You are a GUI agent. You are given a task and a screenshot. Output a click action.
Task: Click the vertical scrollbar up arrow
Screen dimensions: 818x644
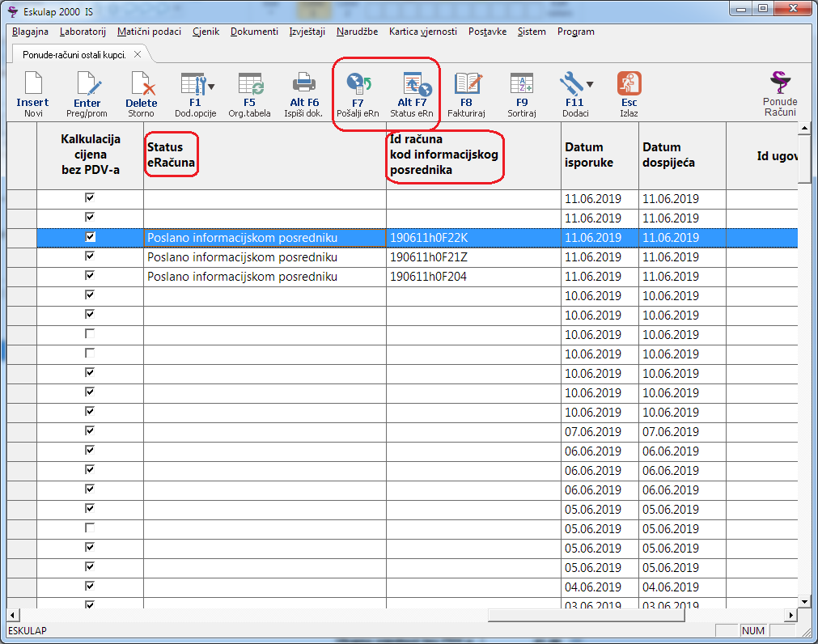coord(804,128)
